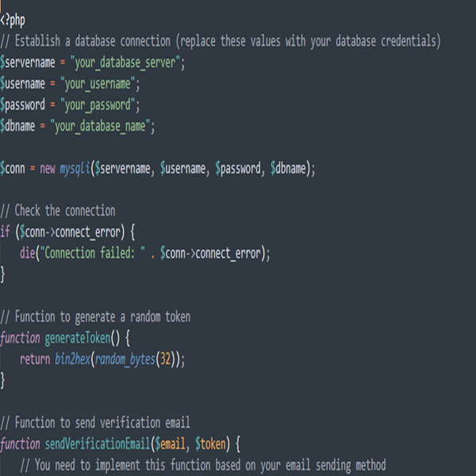Viewport: 476px width, 476px height.
Task: Click the "<?php" opening tag
Action: coord(13,19)
